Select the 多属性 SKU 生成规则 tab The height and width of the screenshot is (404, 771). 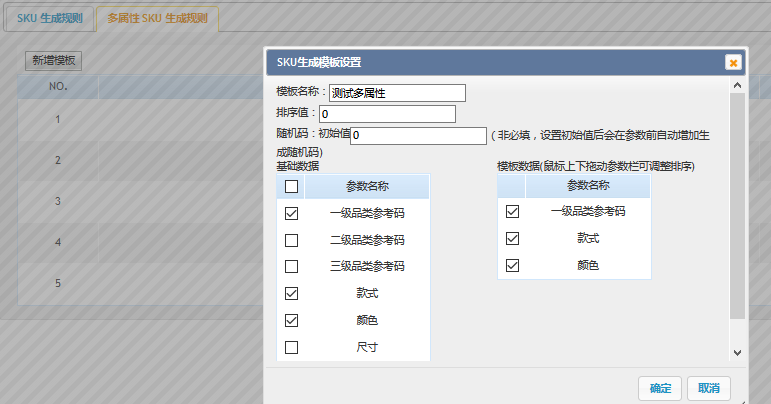(x=157, y=19)
